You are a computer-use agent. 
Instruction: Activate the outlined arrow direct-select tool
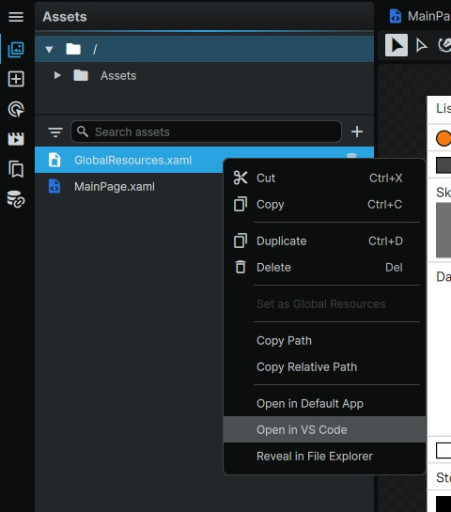[x=421, y=45]
